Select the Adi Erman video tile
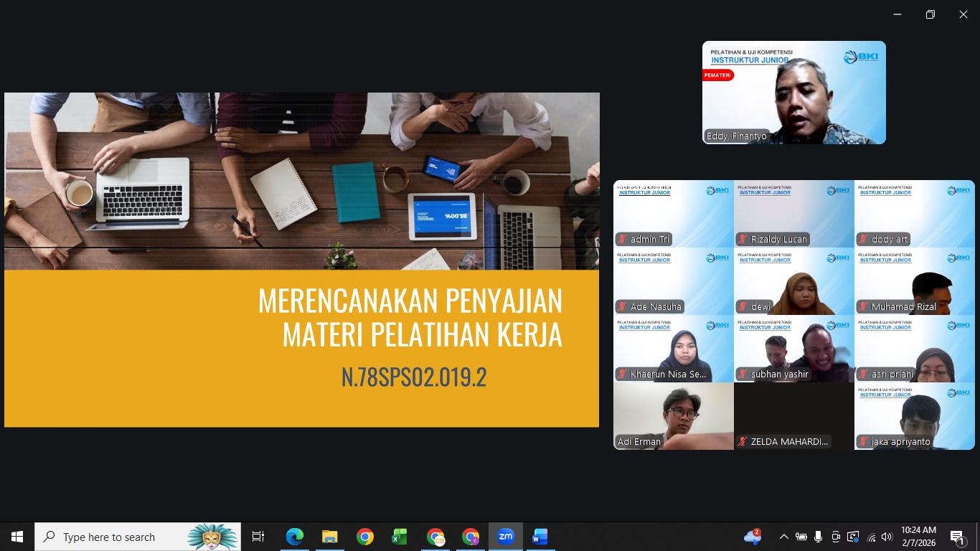Viewport: 980px width, 551px height. (x=674, y=416)
